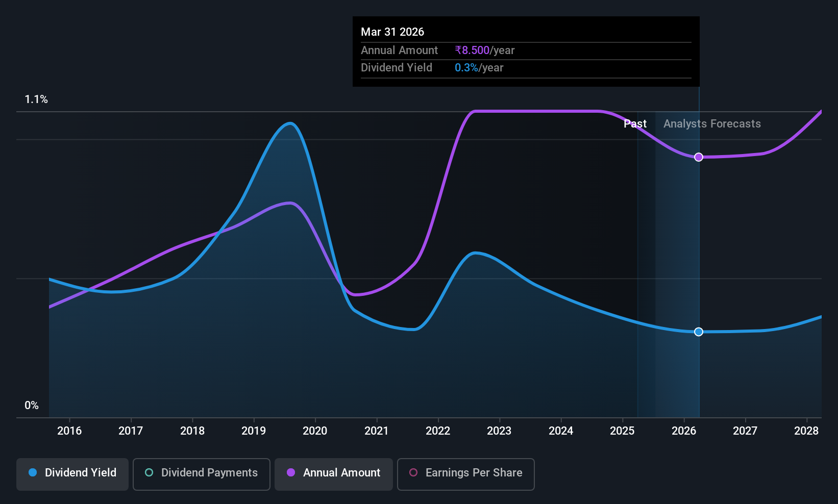Viewport: 838px width, 504px height.
Task: Click the Mar 31 2026 tooltip date
Action: [x=392, y=32]
